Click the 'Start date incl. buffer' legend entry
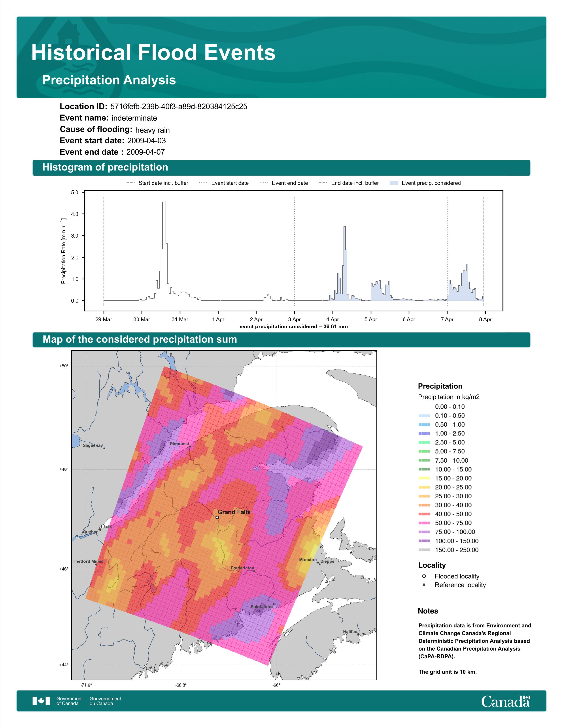 pos(157,183)
